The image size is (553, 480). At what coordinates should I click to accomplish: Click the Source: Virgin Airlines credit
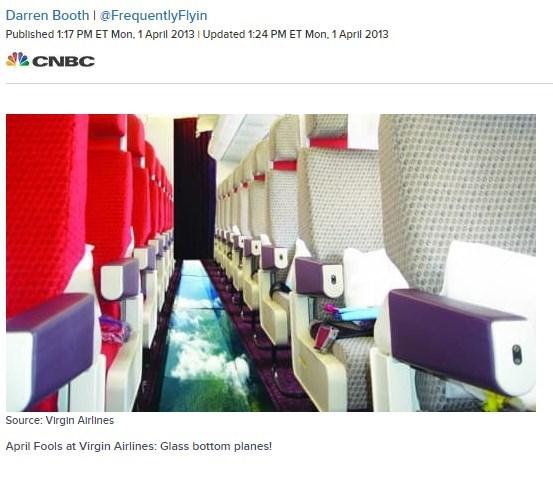[x=60, y=420]
